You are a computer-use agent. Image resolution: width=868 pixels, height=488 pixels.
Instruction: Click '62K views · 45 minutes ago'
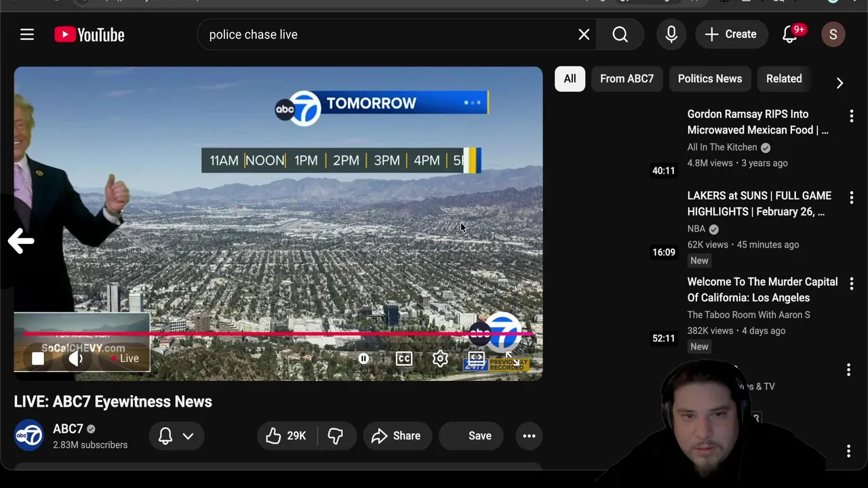point(743,245)
